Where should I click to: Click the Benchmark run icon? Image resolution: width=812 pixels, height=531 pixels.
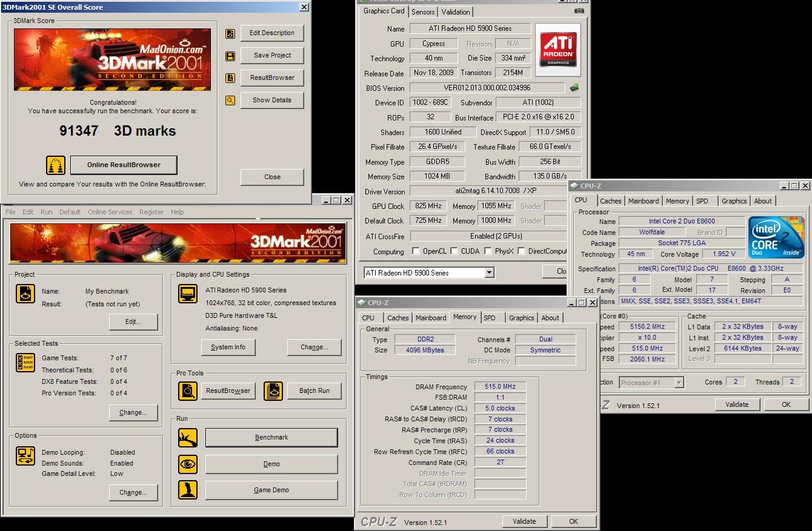pyautogui.click(x=188, y=438)
